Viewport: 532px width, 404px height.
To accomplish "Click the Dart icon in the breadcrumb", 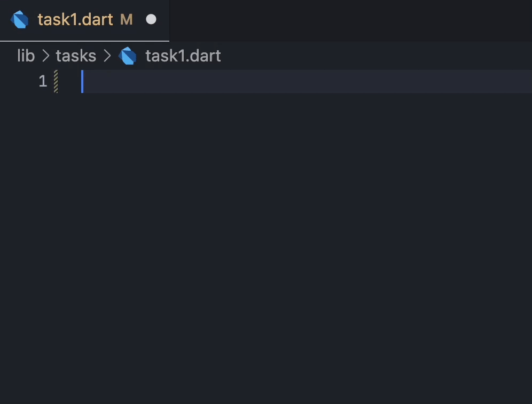I will 128,56.
